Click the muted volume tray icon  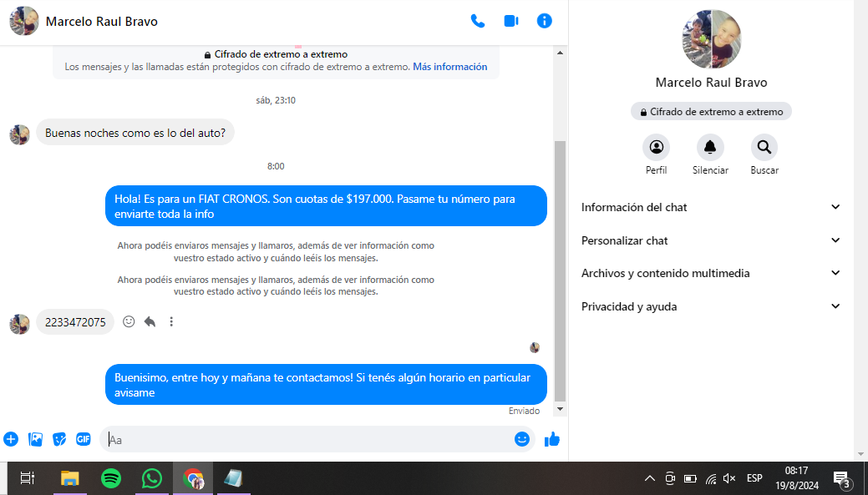729,478
